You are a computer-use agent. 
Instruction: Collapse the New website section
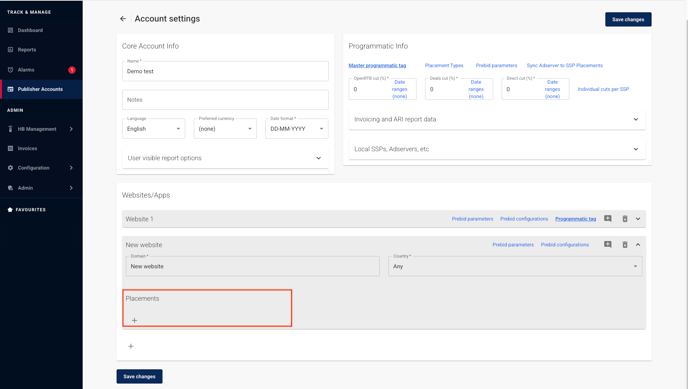pyautogui.click(x=638, y=245)
